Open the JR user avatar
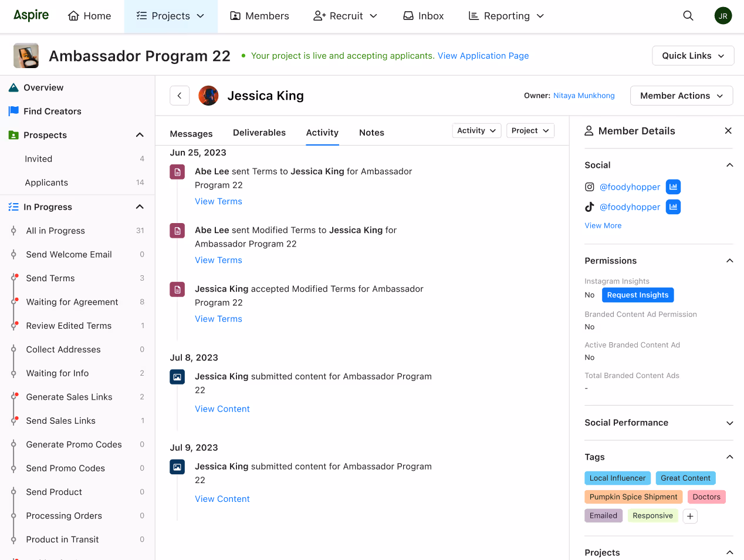This screenshot has width=744, height=560. point(723,16)
